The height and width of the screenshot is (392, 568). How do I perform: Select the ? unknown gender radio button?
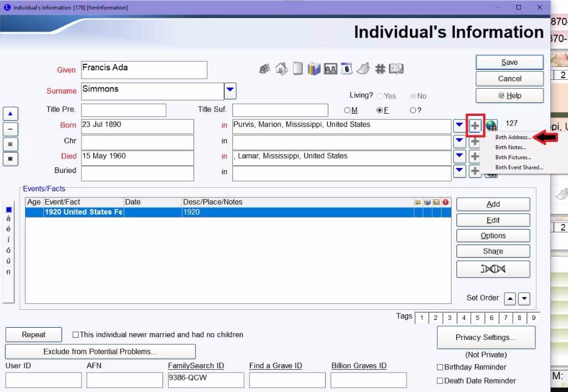(413, 110)
